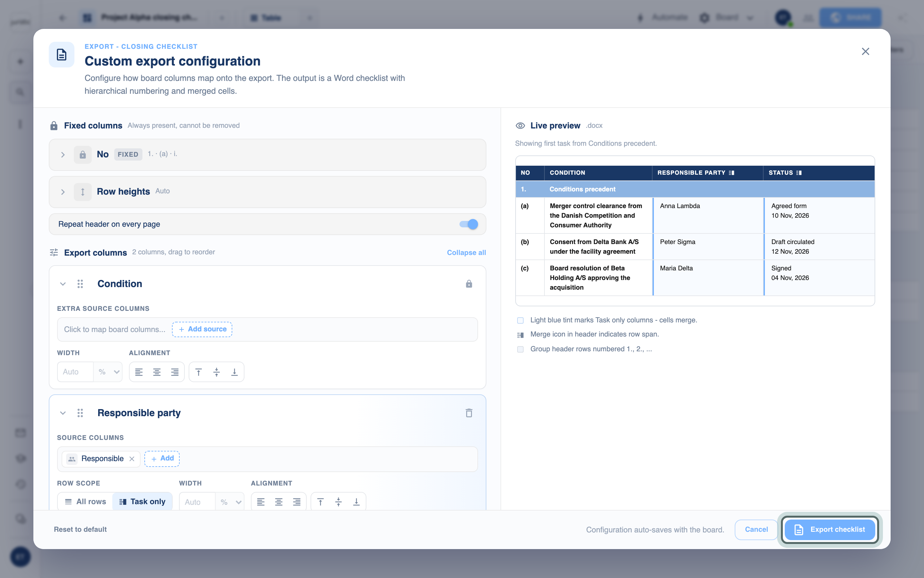Set Responsible party vertical alignment to top
Viewport: 924px width, 578px height.
click(320, 502)
